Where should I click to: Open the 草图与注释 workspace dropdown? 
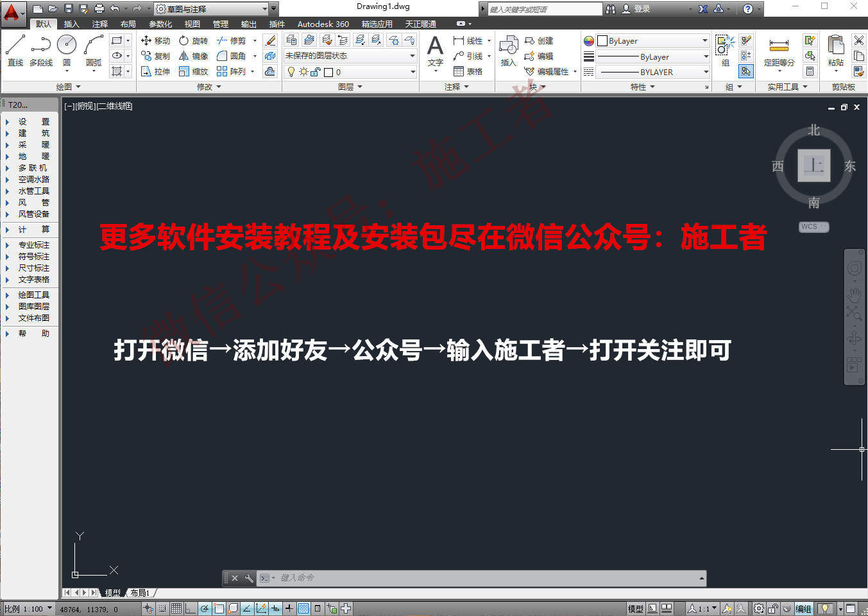coord(211,8)
